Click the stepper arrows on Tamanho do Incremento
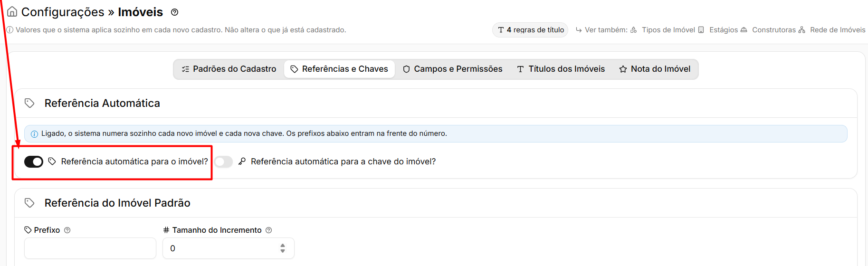The image size is (868, 266). (283, 248)
